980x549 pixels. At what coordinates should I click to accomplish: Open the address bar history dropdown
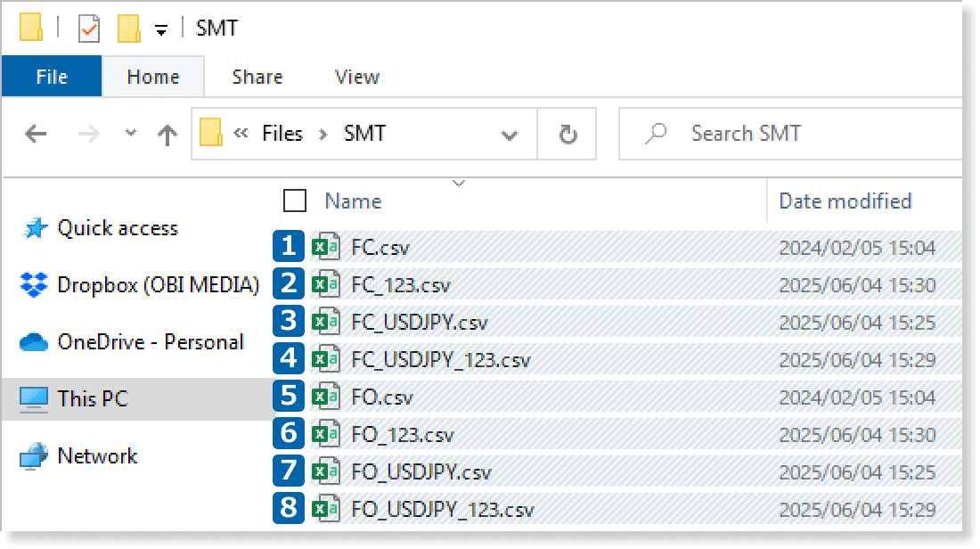click(x=510, y=135)
